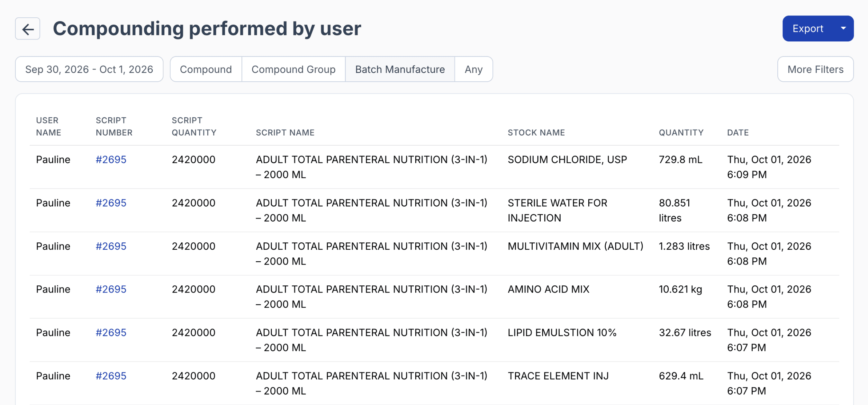Screen dimensions: 868x405
Task: Select the Compound filter tab
Action: [206, 69]
